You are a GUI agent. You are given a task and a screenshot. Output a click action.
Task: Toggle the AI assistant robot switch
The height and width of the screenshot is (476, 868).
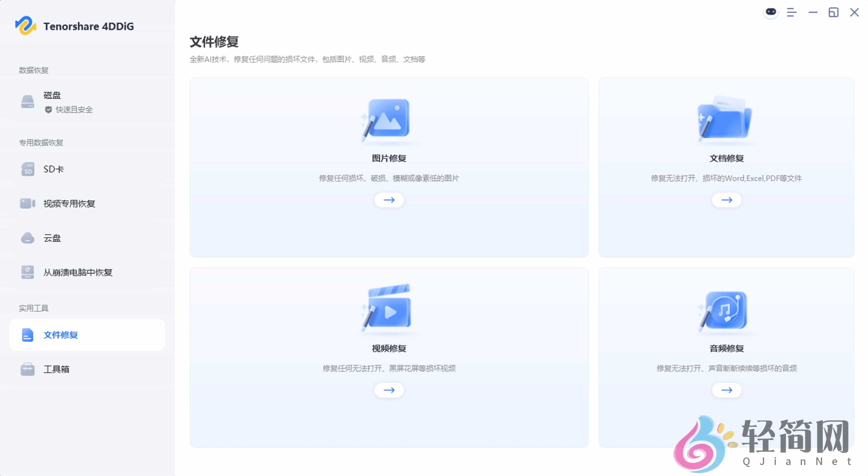pyautogui.click(x=771, y=13)
